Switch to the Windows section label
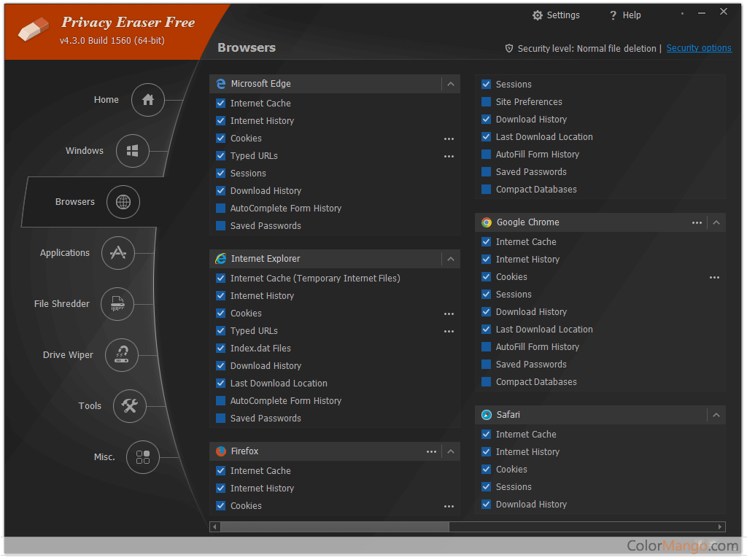Image resolution: width=747 pixels, height=560 pixels. (x=85, y=150)
